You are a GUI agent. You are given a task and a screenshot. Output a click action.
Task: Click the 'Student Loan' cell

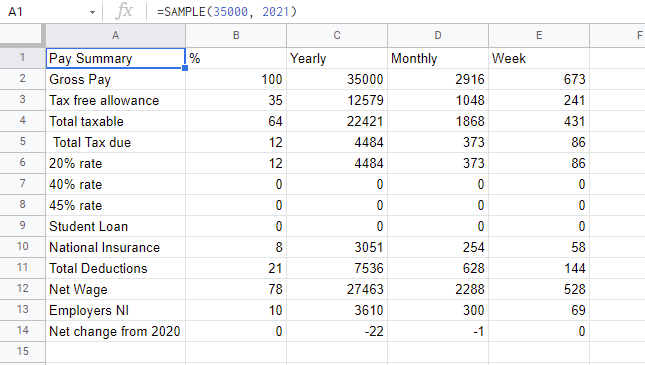point(116,226)
